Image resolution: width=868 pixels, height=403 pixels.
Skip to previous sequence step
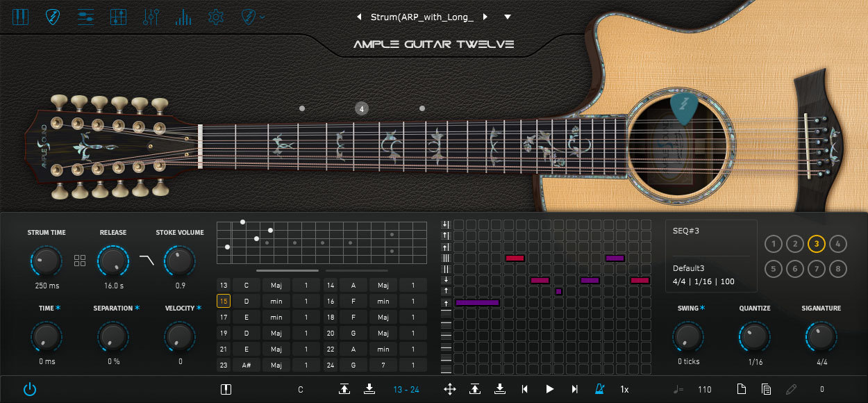tap(525, 389)
